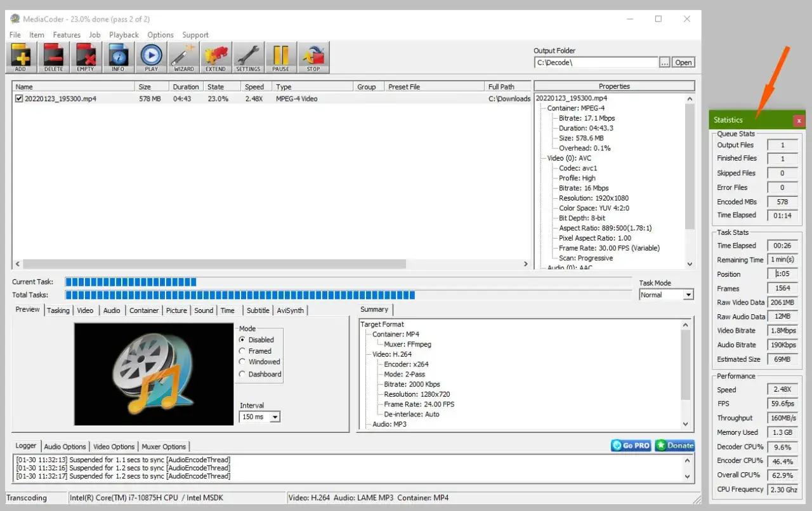Click the Properties panel vertical scrollbar

point(690,182)
